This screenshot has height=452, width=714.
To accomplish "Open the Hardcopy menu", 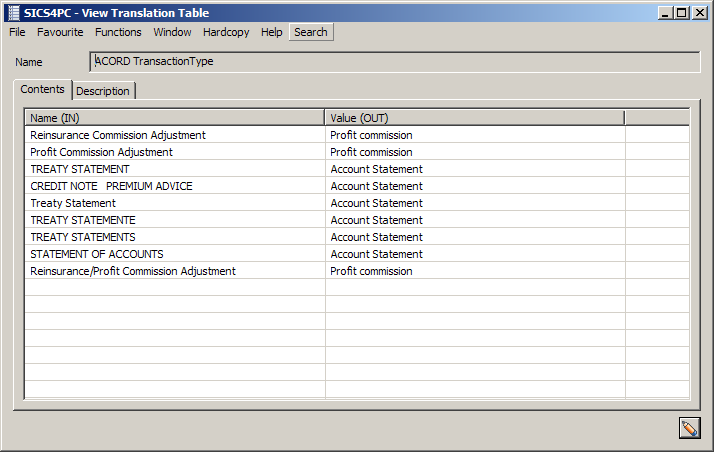I will [x=226, y=32].
